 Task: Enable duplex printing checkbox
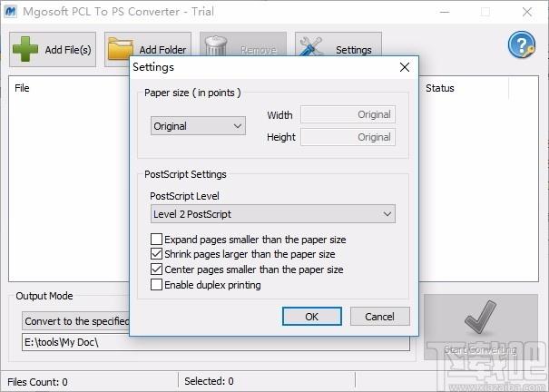[156, 285]
